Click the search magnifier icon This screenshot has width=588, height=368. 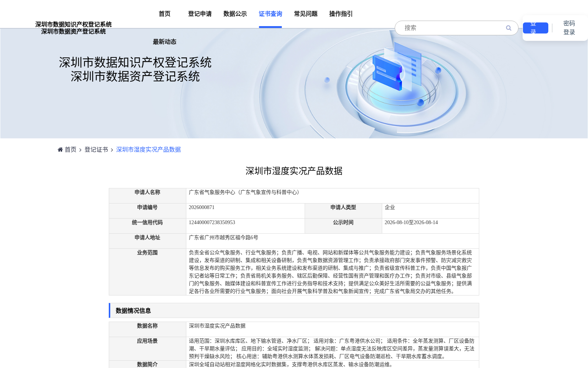[x=509, y=28]
